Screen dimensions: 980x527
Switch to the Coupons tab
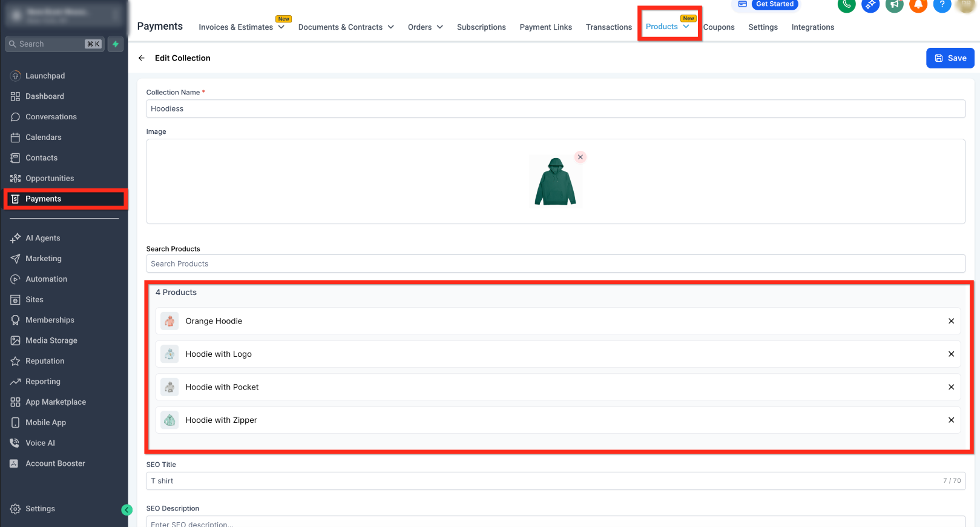click(x=719, y=27)
